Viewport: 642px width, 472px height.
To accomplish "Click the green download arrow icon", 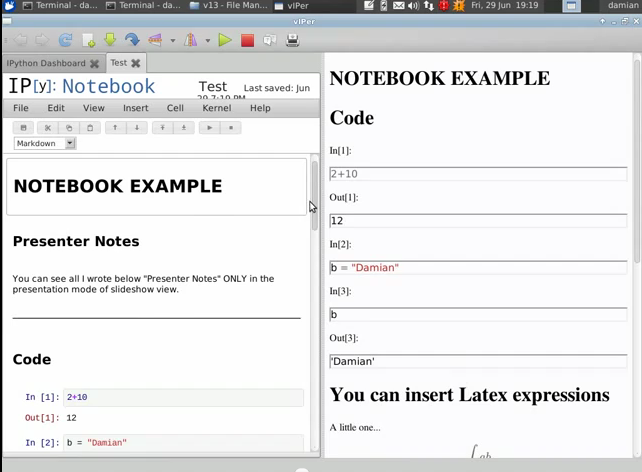I will point(110,41).
